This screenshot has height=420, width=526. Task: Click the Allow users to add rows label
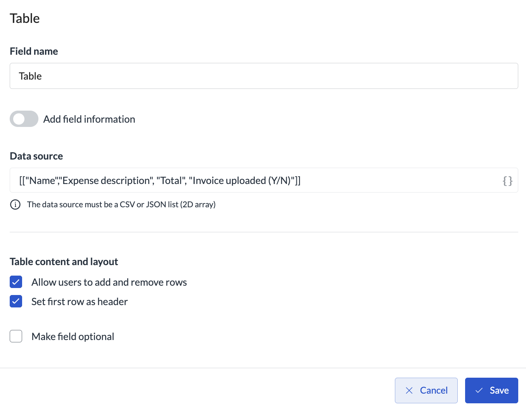tap(109, 282)
